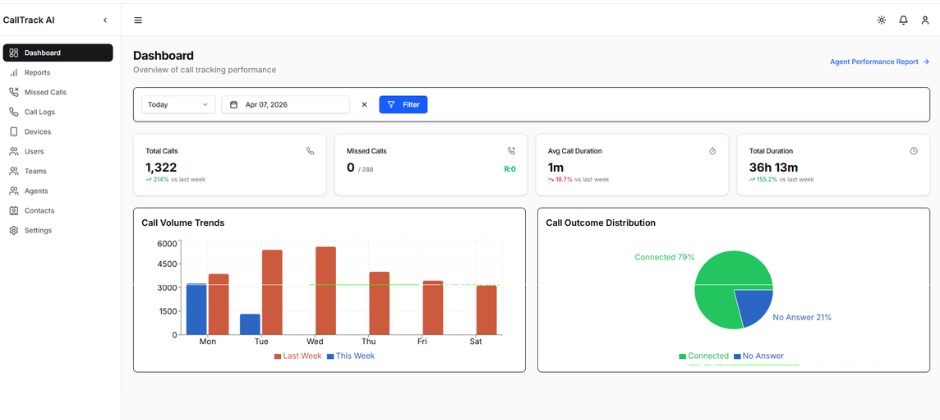
Task: Toggle the light/dark theme sun icon
Action: pyautogui.click(x=881, y=20)
